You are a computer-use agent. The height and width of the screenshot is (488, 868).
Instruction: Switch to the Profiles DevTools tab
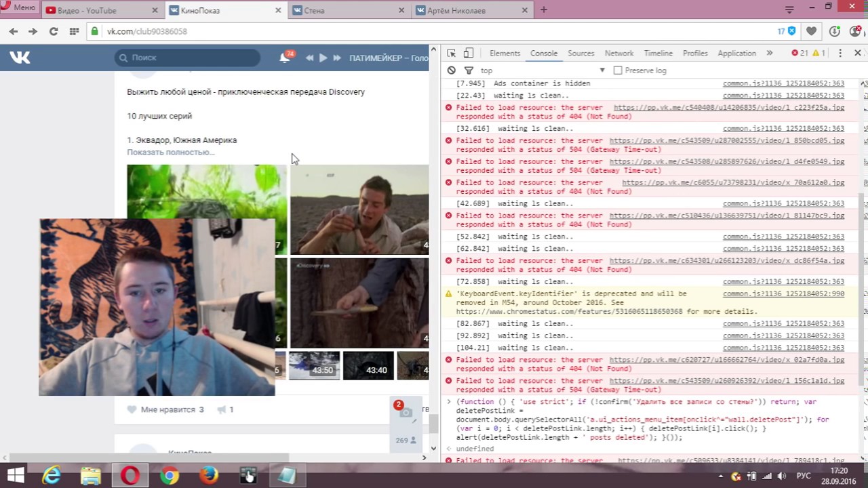pyautogui.click(x=695, y=53)
